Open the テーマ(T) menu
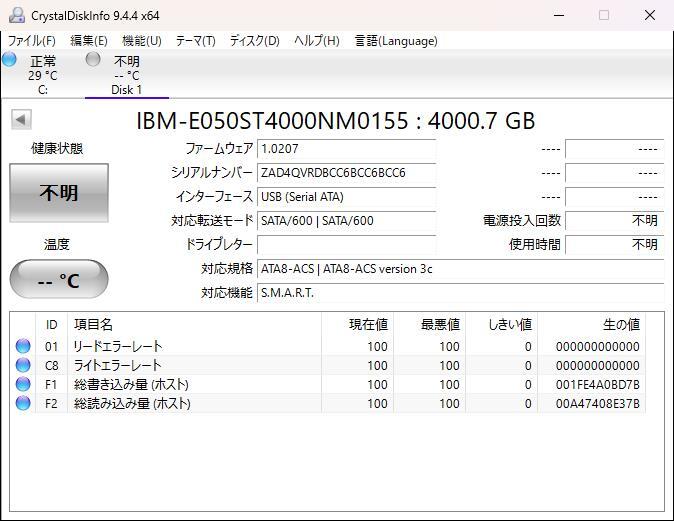Screen dimensions: 674x521 pyautogui.click(x=196, y=41)
